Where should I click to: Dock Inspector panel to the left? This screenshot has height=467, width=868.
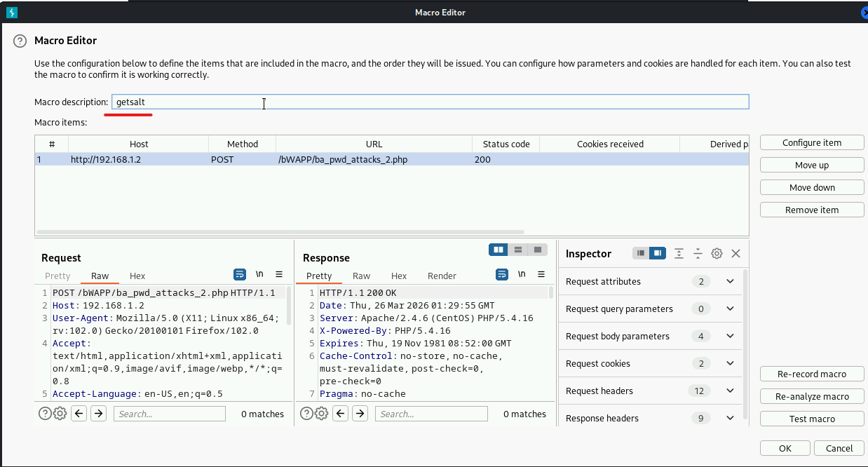[640, 254]
